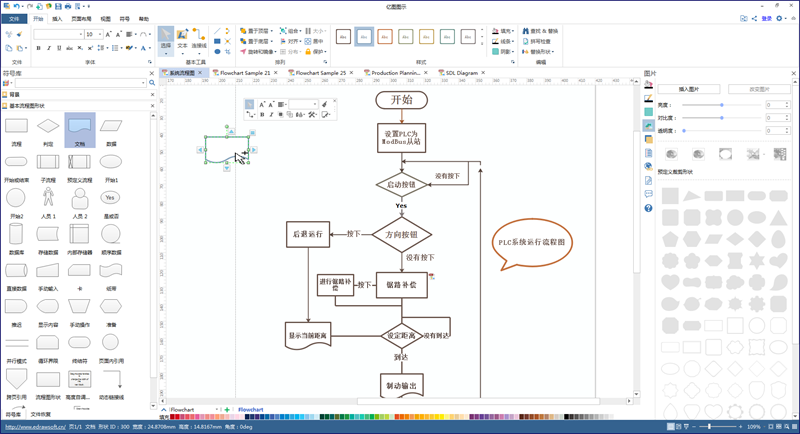
Task: Adjust the 对比度 contrast slider
Action: 722,118
